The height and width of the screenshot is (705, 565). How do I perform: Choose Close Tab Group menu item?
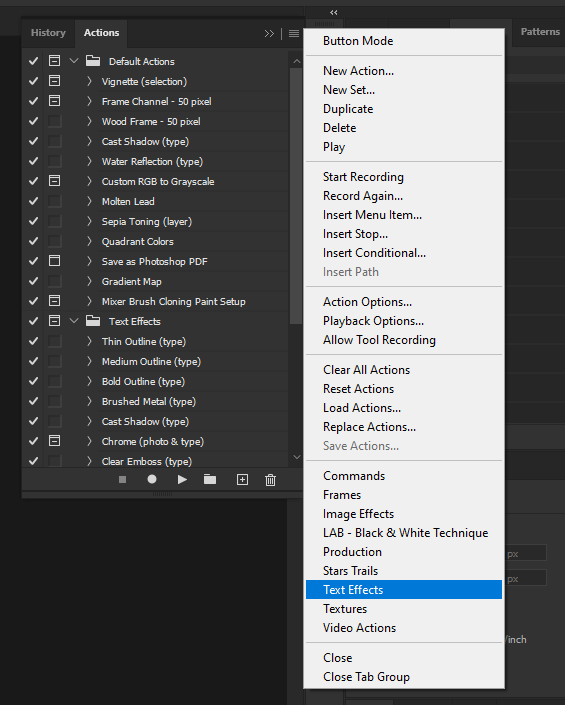click(x=366, y=677)
